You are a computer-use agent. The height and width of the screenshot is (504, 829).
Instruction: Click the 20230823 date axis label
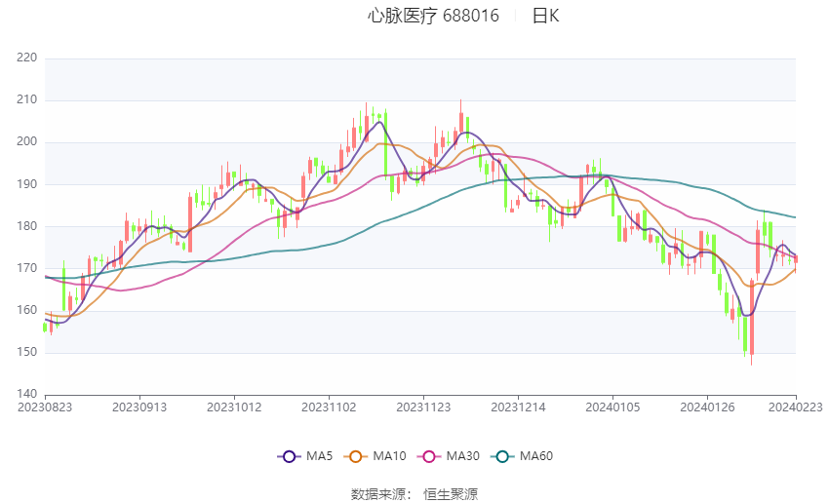(x=45, y=407)
